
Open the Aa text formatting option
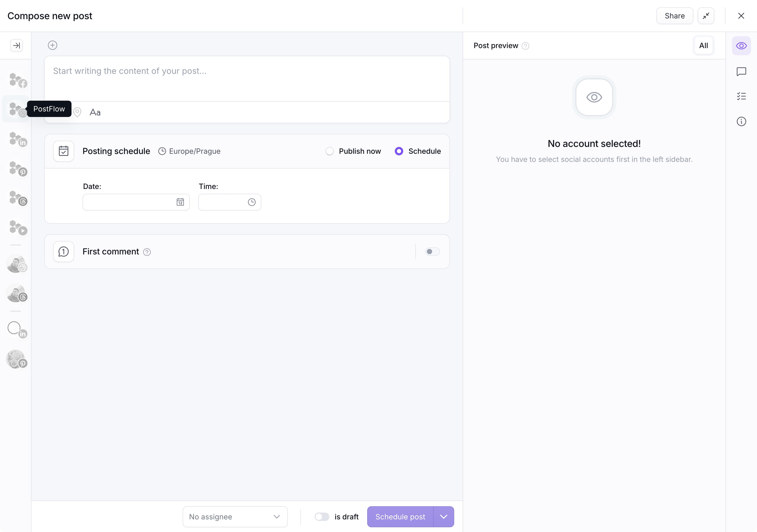click(95, 112)
